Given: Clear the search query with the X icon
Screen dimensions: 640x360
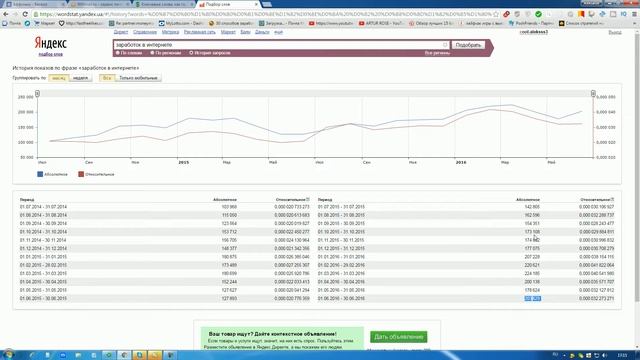Looking at the screenshot, I should 445,45.
